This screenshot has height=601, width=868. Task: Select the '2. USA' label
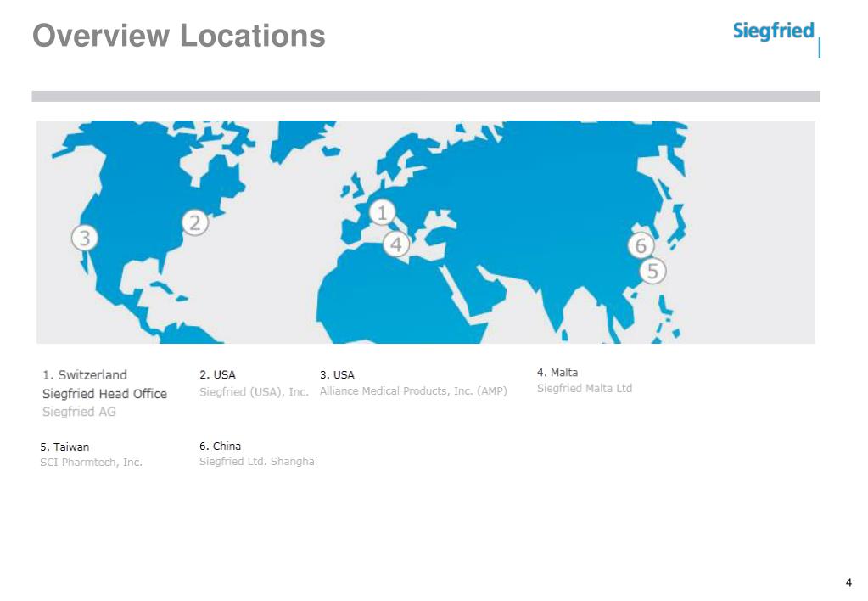[x=217, y=374]
